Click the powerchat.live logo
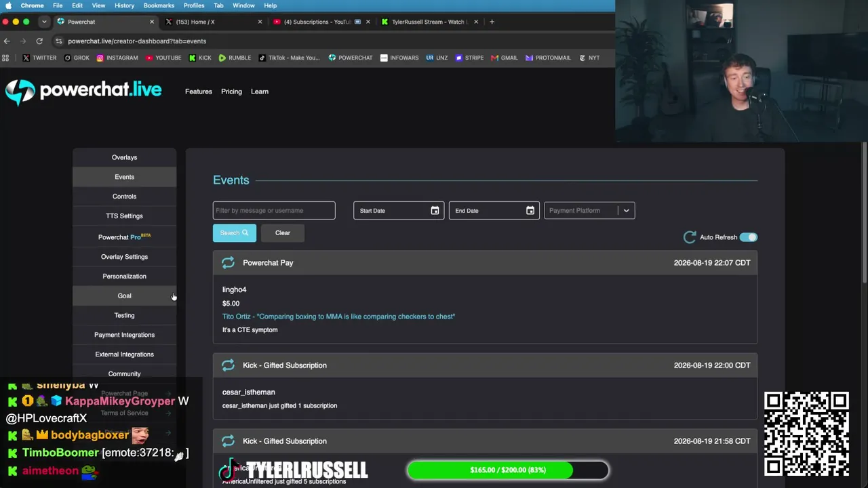 click(83, 91)
